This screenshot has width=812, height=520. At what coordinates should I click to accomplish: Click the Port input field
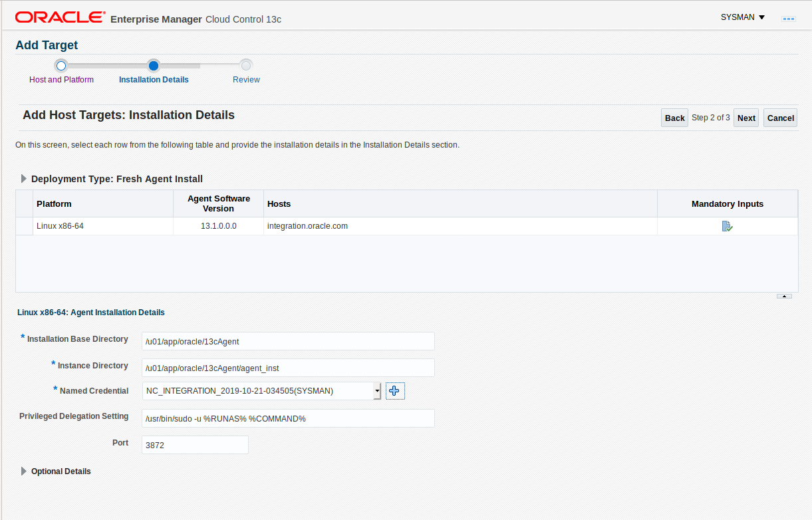195,445
